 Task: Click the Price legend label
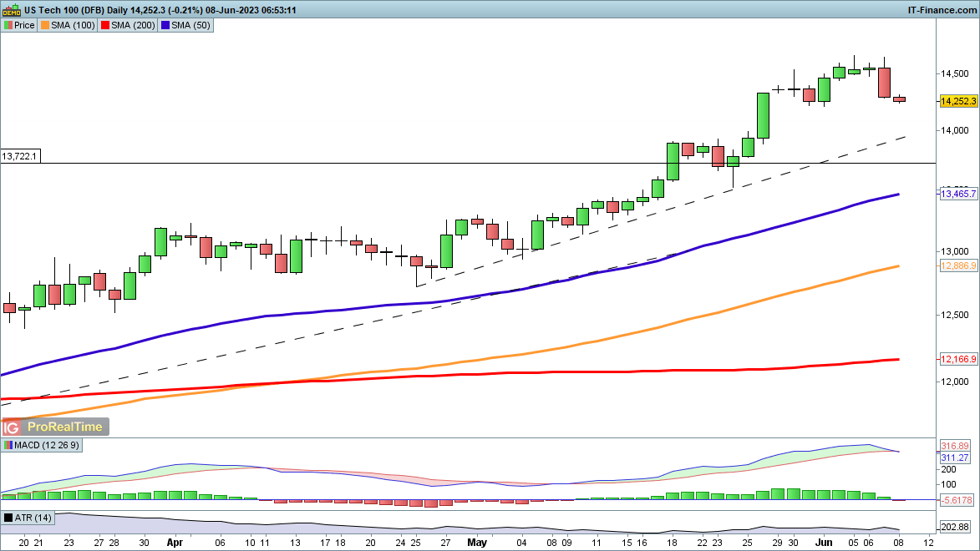[x=24, y=26]
